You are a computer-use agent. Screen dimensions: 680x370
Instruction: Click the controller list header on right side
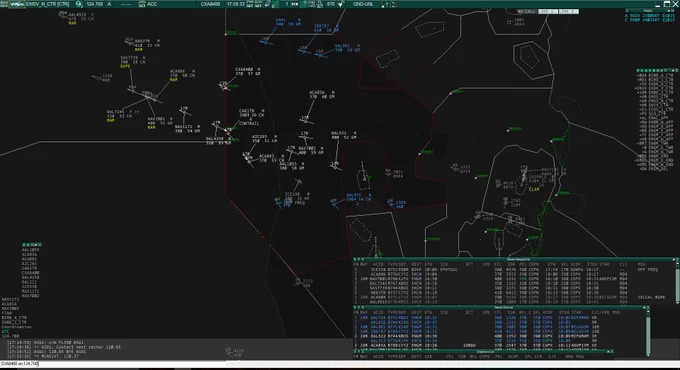click(657, 70)
